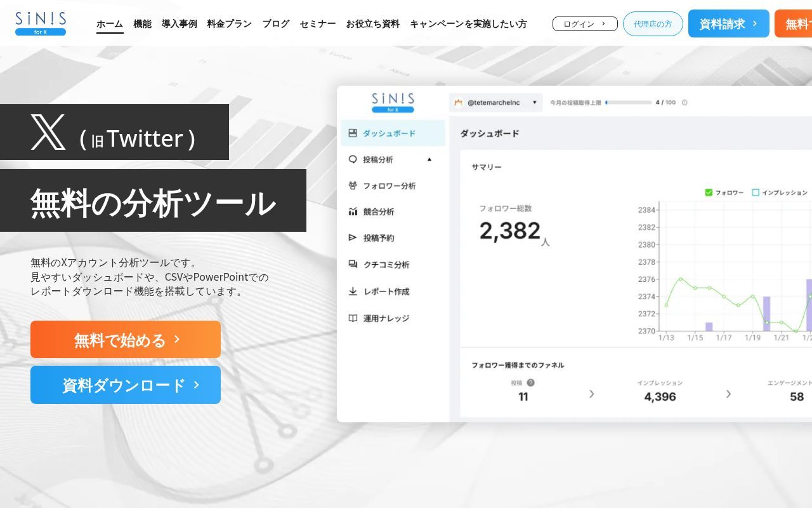The image size is (812, 508).
Task: Open お役立ち資料 in the header
Action: 372,24
